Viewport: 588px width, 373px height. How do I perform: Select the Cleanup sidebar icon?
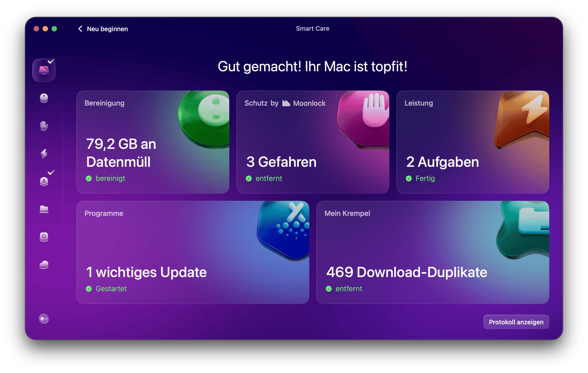pos(44,98)
